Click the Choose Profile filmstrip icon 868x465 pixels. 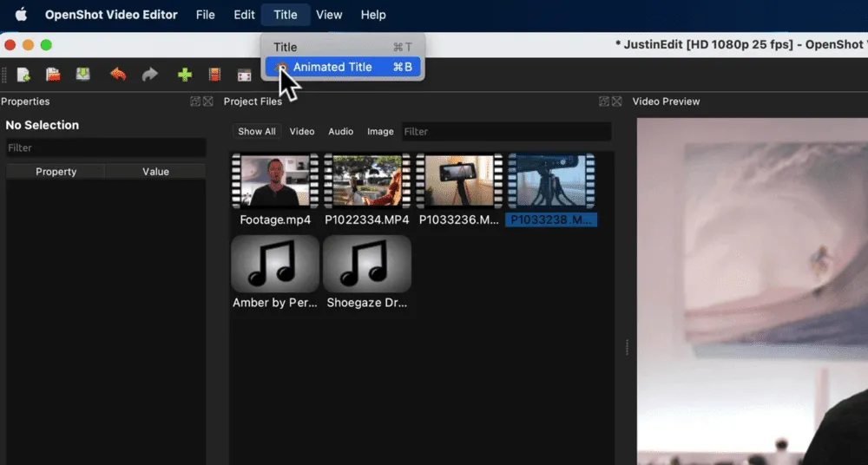click(x=214, y=75)
